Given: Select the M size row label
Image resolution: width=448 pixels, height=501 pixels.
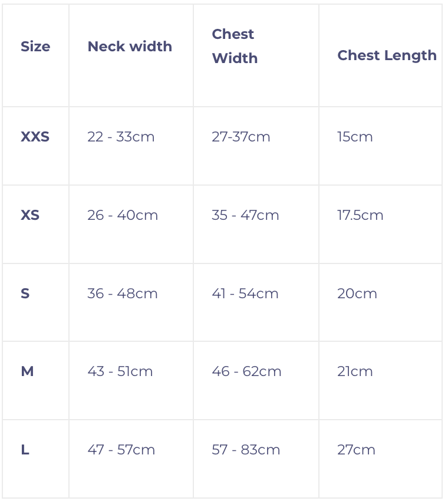Looking at the screenshot, I should [x=27, y=371].
